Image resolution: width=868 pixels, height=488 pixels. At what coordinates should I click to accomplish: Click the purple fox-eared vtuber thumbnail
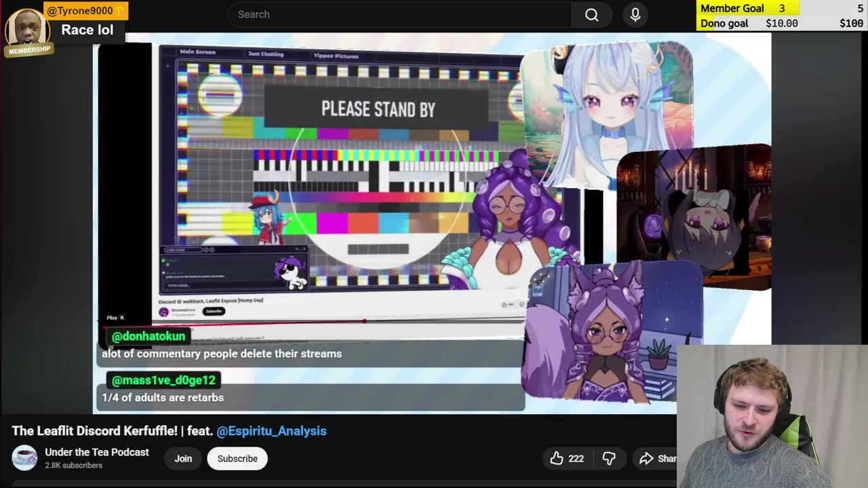tap(612, 331)
